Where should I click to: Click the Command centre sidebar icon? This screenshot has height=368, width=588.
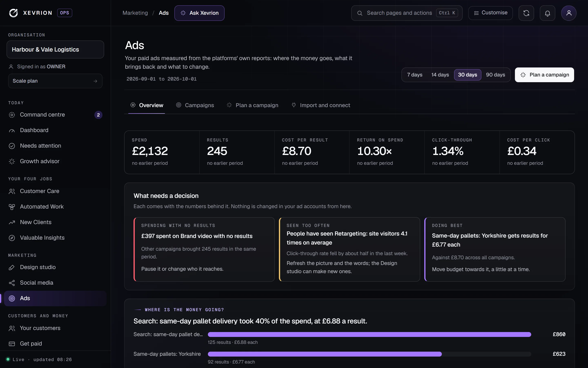coord(12,115)
